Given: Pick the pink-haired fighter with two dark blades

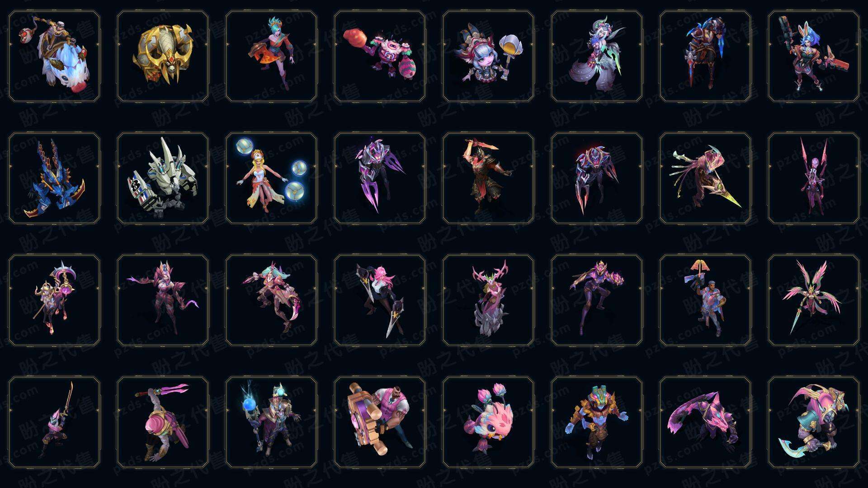Looking at the screenshot, I should point(380,300).
